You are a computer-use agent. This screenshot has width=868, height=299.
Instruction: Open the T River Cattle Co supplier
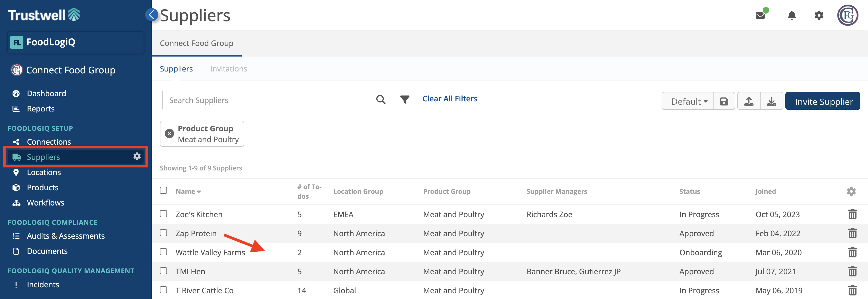point(204,291)
